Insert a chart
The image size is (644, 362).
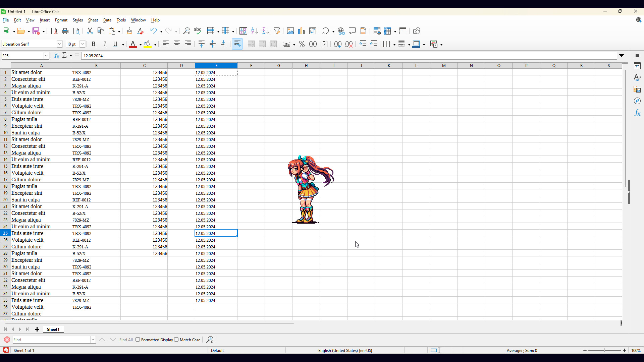pos(301,31)
